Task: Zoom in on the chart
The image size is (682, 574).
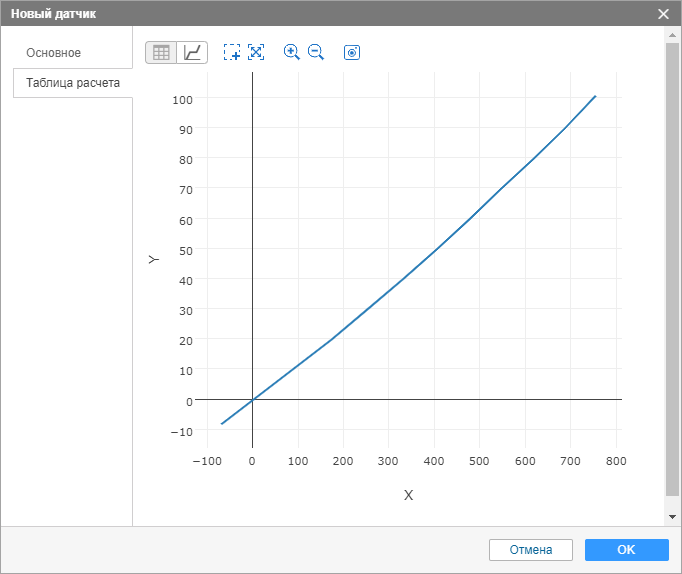Action: pos(291,52)
